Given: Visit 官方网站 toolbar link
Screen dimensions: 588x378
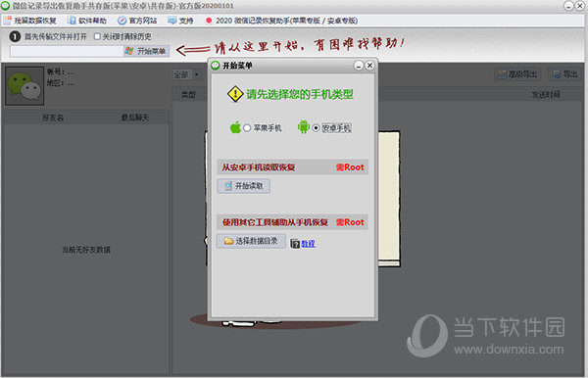Looking at the screenshot, I should coord(137,21).
